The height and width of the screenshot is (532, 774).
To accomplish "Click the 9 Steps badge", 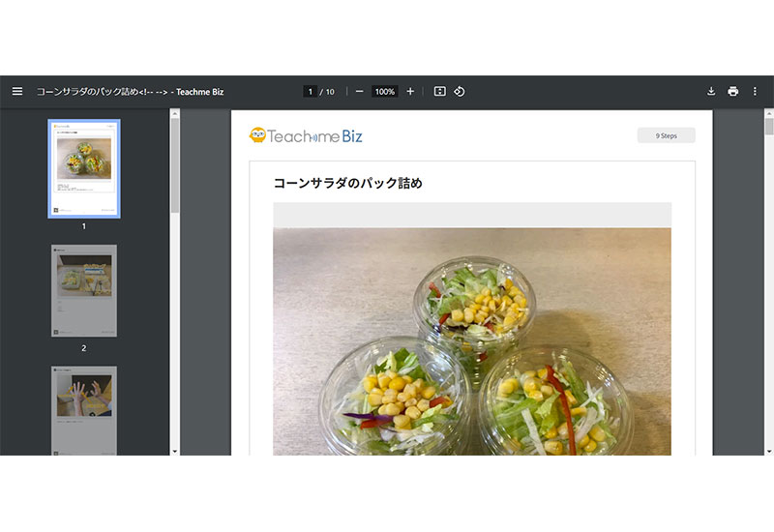I will (666, 135).
